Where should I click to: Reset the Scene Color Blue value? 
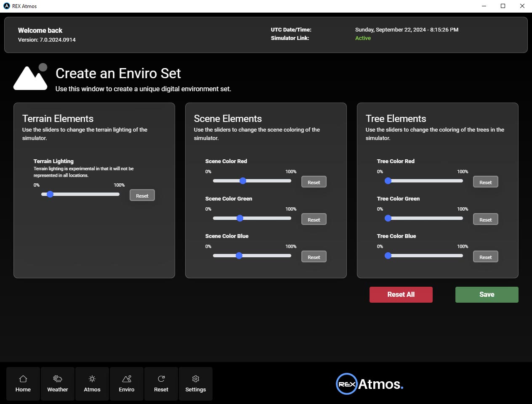pos(314,256)
